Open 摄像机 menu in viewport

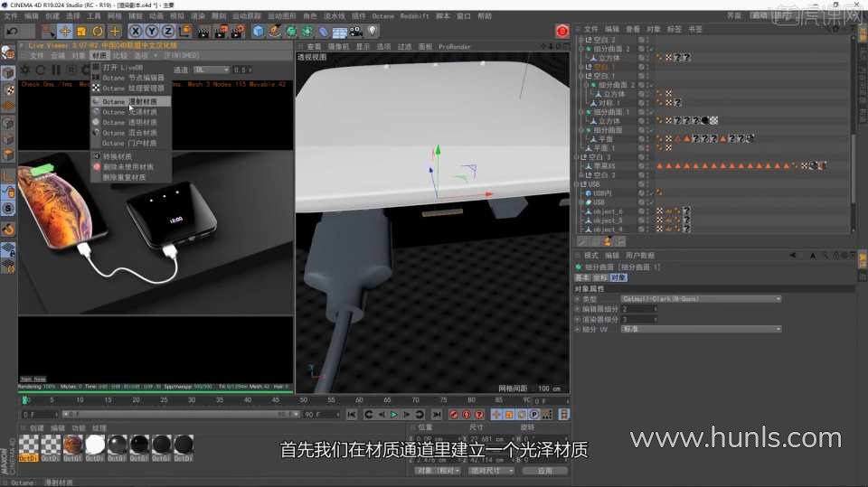339,47
